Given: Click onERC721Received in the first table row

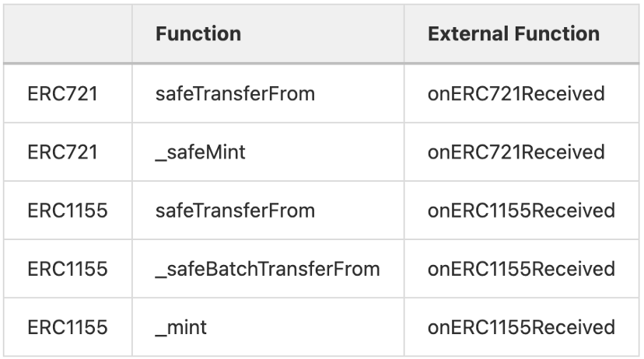Looking at the screenshot, I should 516,94.
